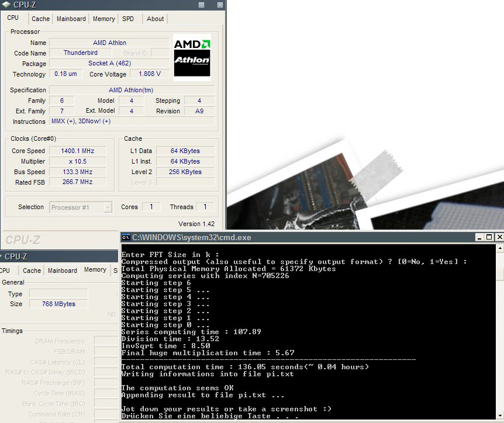504x423 pixels.
Task: Open the Processor #1 selection dropdown
Action: (108, 207)
